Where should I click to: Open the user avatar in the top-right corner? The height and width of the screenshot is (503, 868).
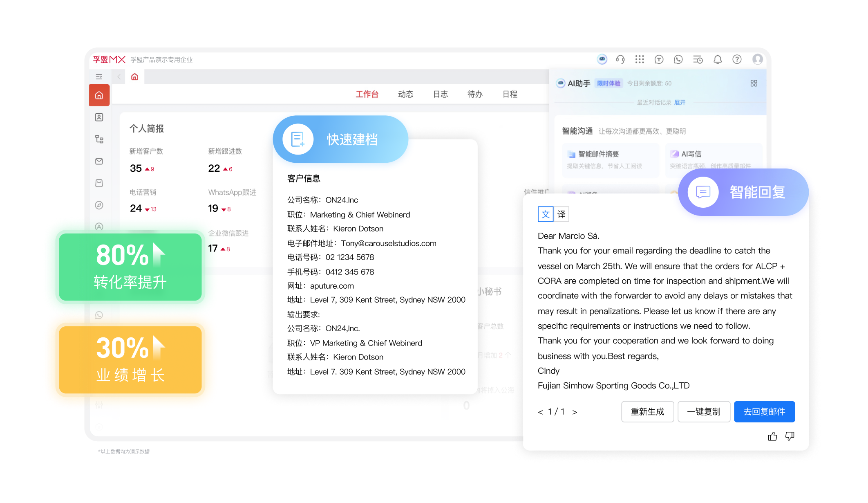tap(758, 59)
